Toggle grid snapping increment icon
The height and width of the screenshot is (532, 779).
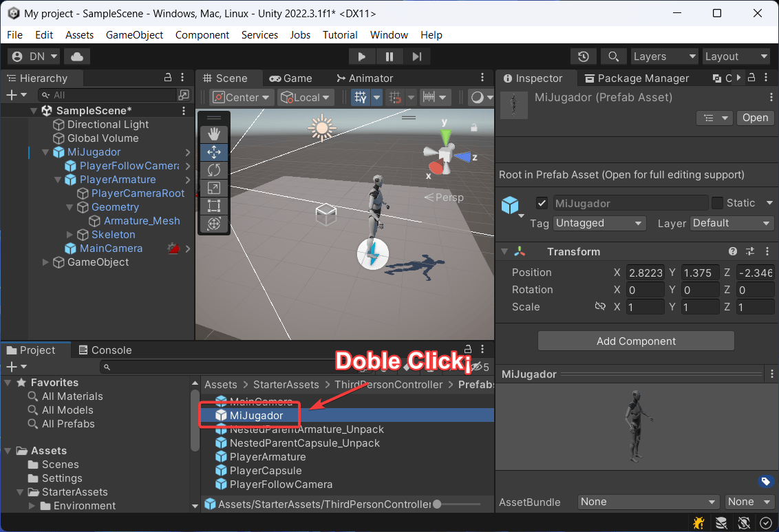tap(396, 97)
